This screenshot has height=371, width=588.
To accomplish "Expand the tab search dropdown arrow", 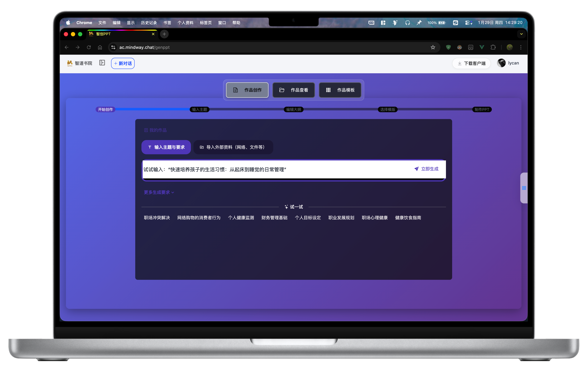I will (521, 34).
